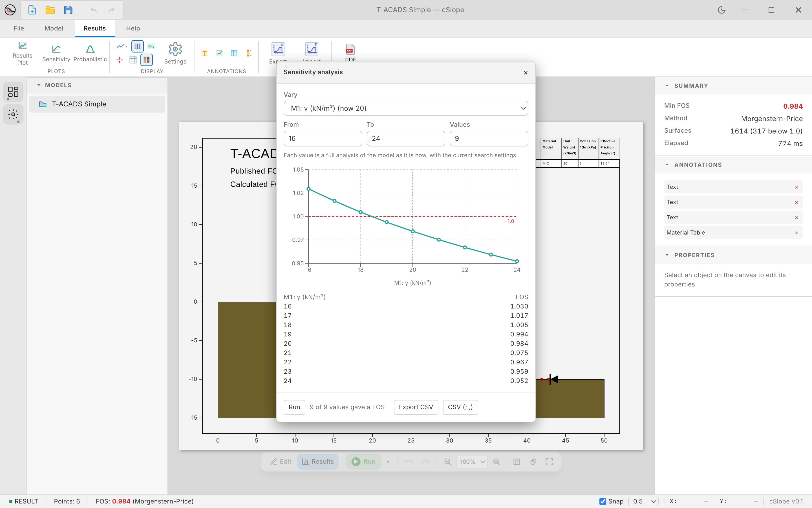The image size is (812, 508).
Task: Open the File menu tab
Action: [19, 28]
